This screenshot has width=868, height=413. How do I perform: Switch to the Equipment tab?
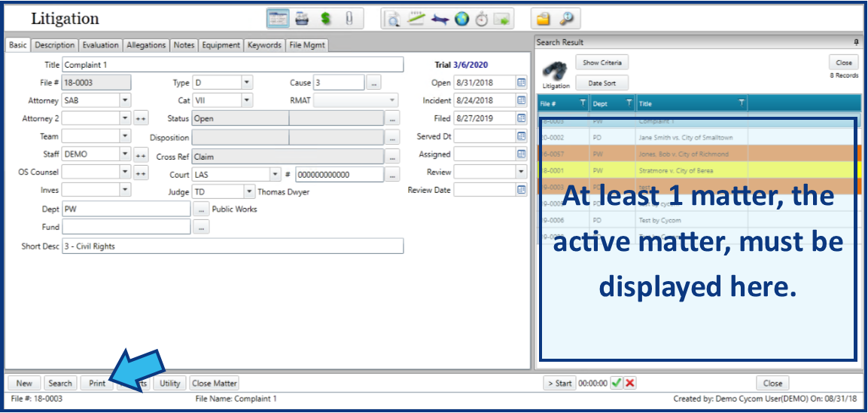[221, 45]
